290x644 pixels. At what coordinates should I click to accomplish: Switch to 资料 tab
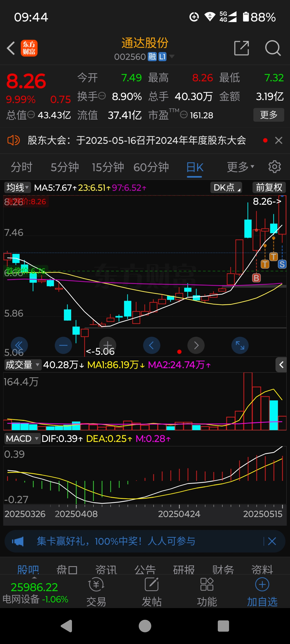[262, 569]
